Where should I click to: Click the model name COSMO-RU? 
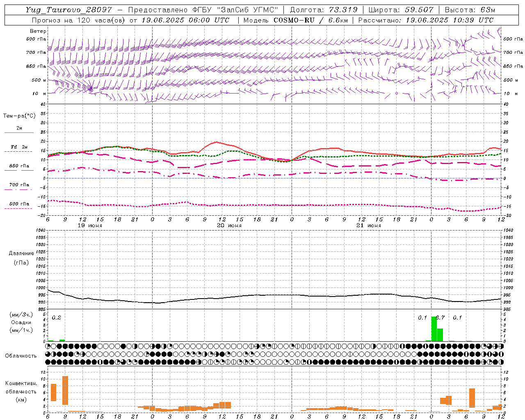click(294, 20)
